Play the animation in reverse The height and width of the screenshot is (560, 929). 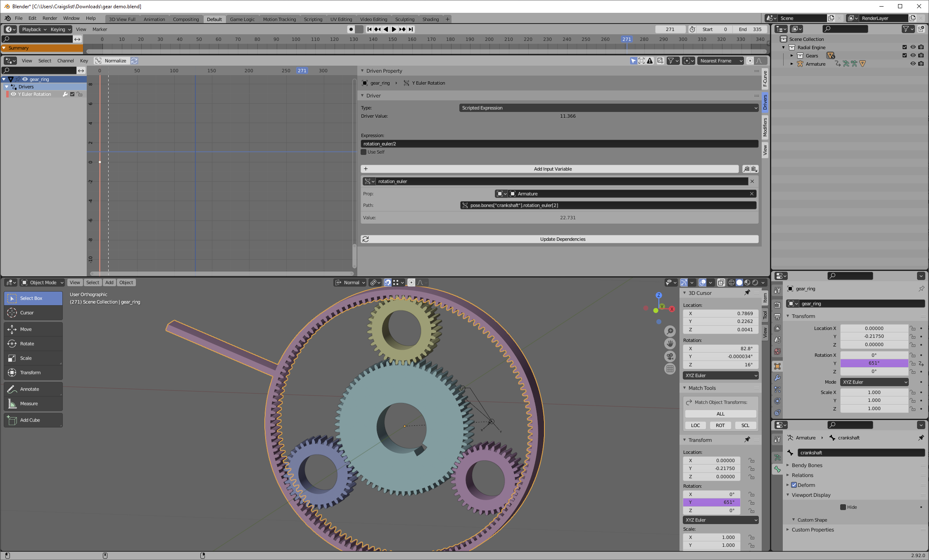pos(386,29)
